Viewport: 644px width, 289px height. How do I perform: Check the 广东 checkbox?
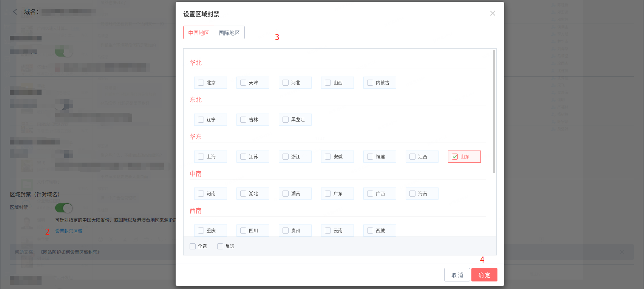pos(328,194)
